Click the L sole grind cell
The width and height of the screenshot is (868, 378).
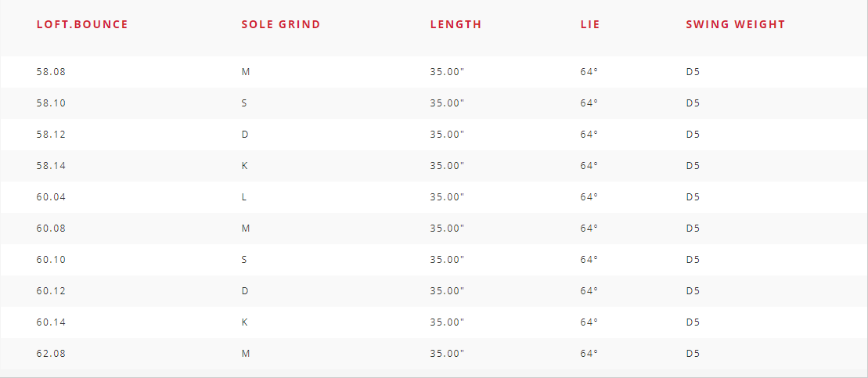click(x=244, y=196)
